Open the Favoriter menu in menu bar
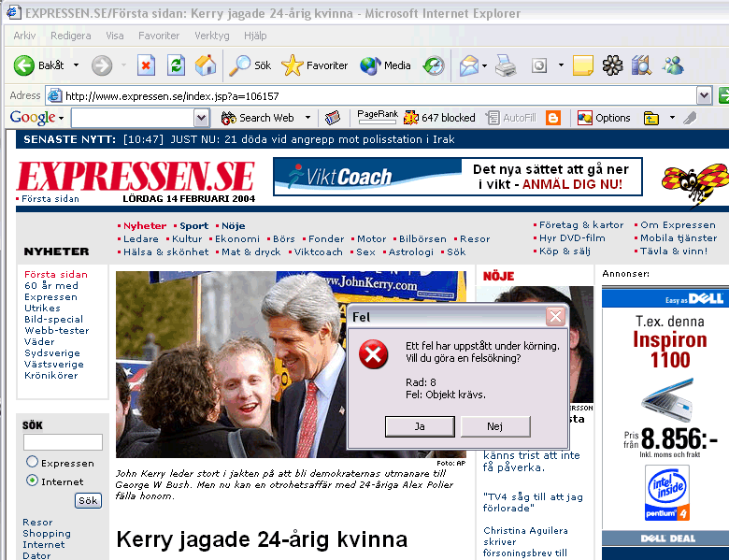Image resolution: width=729 pixels, height=560 pixels. coord(159,36)
